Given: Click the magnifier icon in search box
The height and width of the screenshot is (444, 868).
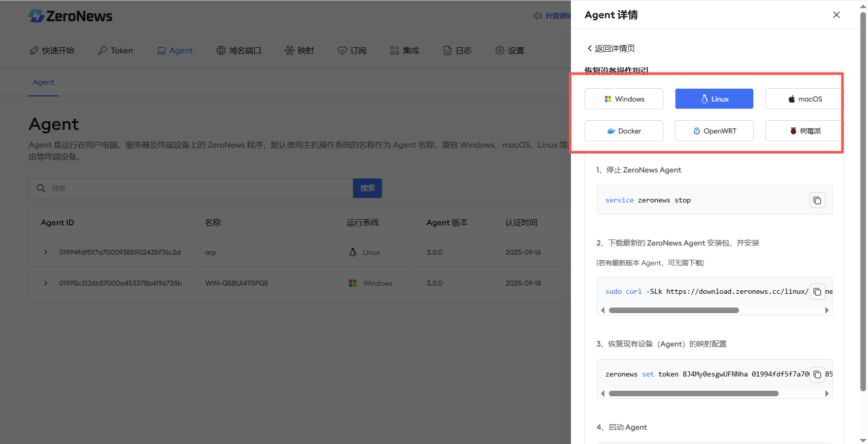Looking at the screenshot, I should 41,188.
